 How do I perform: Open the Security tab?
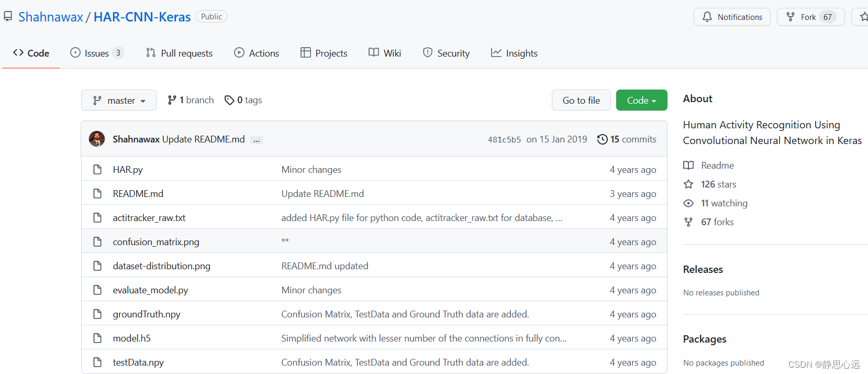(446, 53)
